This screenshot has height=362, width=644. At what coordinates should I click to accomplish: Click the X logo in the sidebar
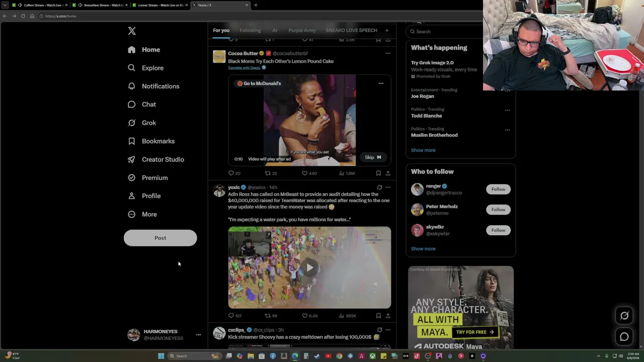132,31
